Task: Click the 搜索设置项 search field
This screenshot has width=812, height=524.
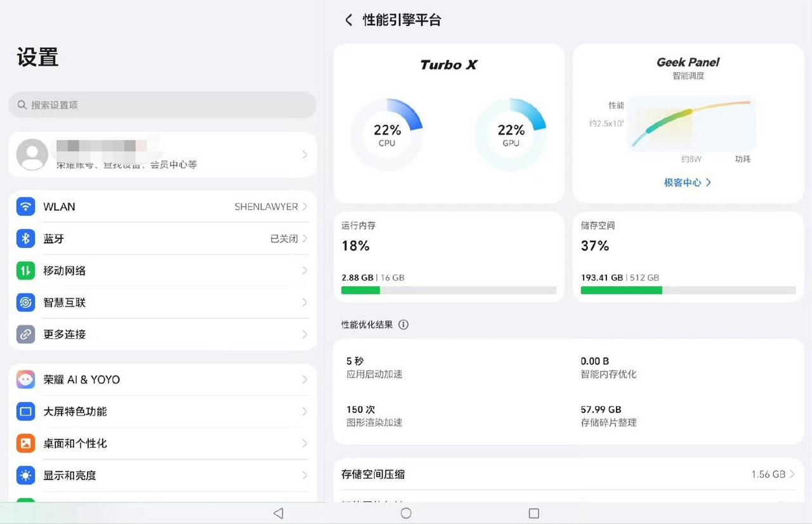Action: [162, 105]
